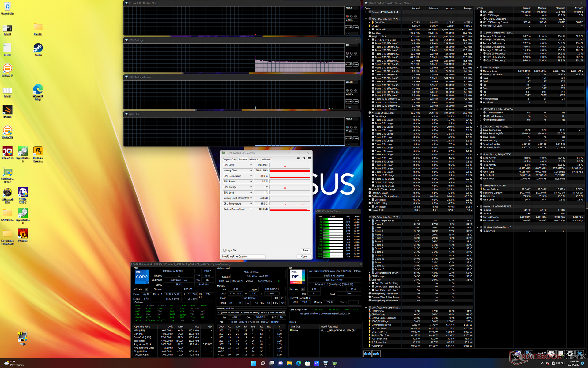The height and width of the screenshot is (368, 588).
Task: Collapse the Core Effective Clocks tree node
Action: [370, 40]
